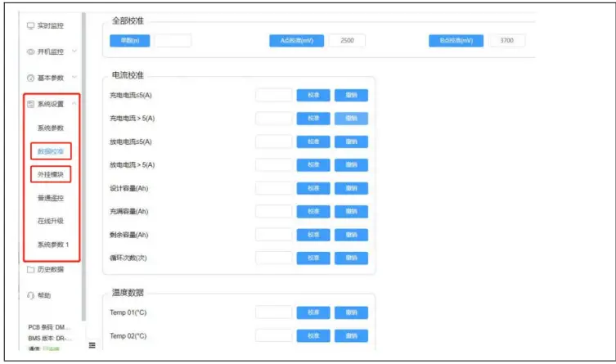Screen dimensions: 616x364
Task: Calibrate the 充满容量(Ah) row
Action: point(313,211)
